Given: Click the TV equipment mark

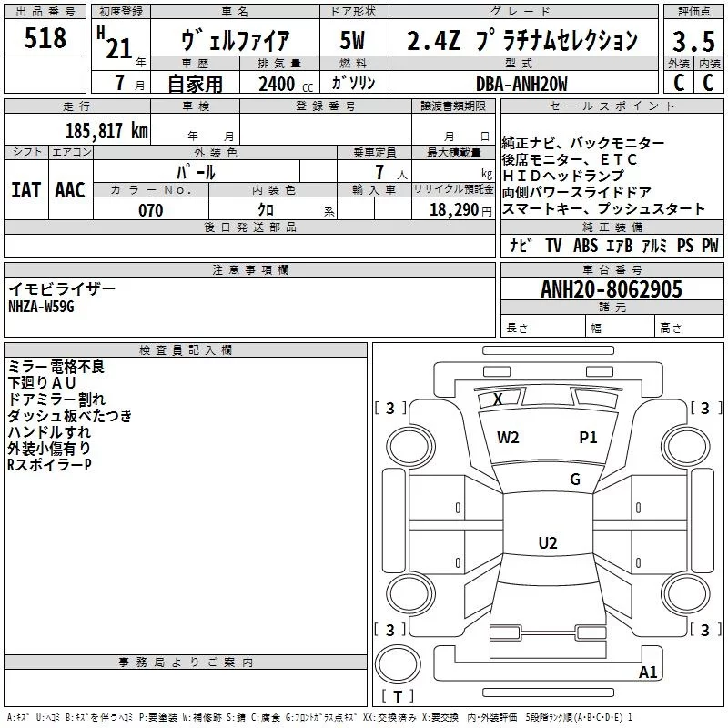Looking at the screenshot, I should pyautogui.click(x=553, y=245).
